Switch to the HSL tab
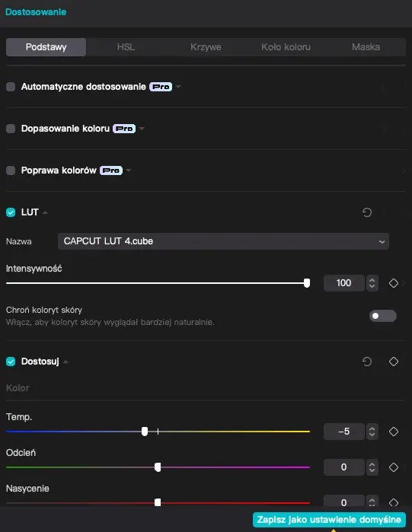 coord(126,47)
